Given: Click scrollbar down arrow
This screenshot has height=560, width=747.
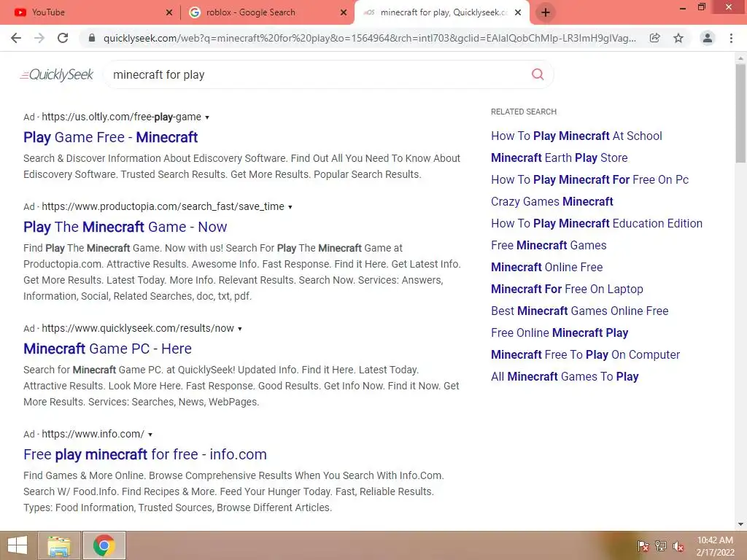Looking at the screenshot, I should (x=740, y=524).
